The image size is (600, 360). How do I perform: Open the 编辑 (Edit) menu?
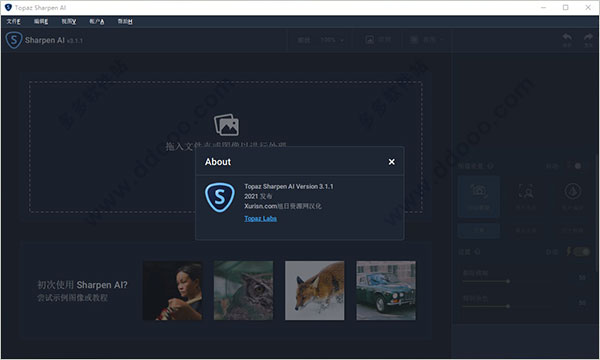[41, 21]
